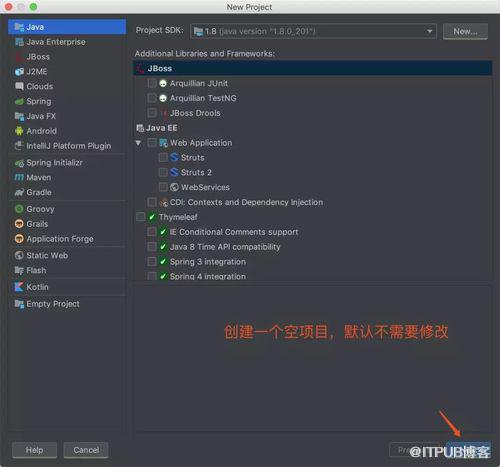The height and width of the screenshot is (467, 500).
Task: Click the Help button
Action: [34, 450]
